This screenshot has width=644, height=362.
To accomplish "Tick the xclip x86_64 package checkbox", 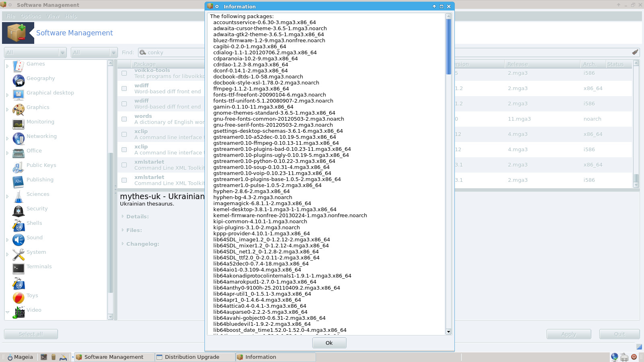I will [124, 134].
